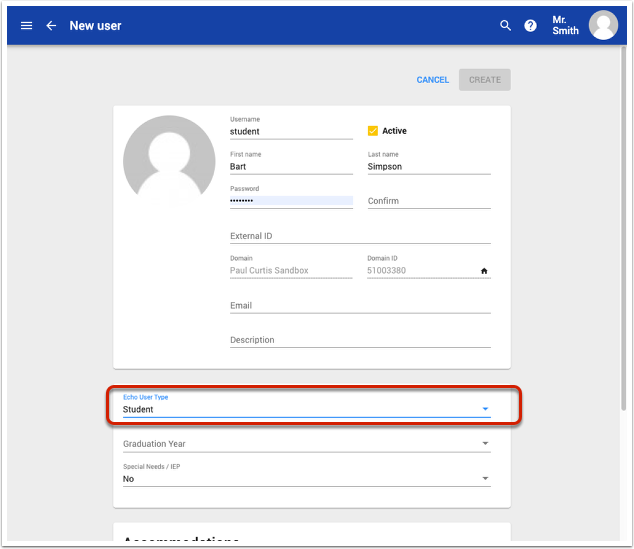This screenshot has height=549, width=634.
Task: Click the Confirm password field
Action: click(x=428, y=201)
